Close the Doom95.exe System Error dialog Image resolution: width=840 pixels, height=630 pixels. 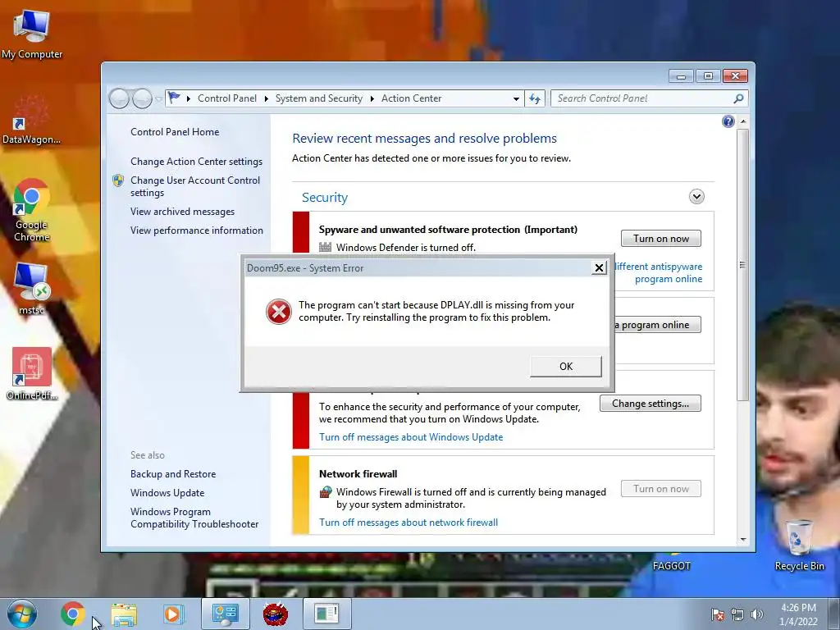click(x=599, y=268)
